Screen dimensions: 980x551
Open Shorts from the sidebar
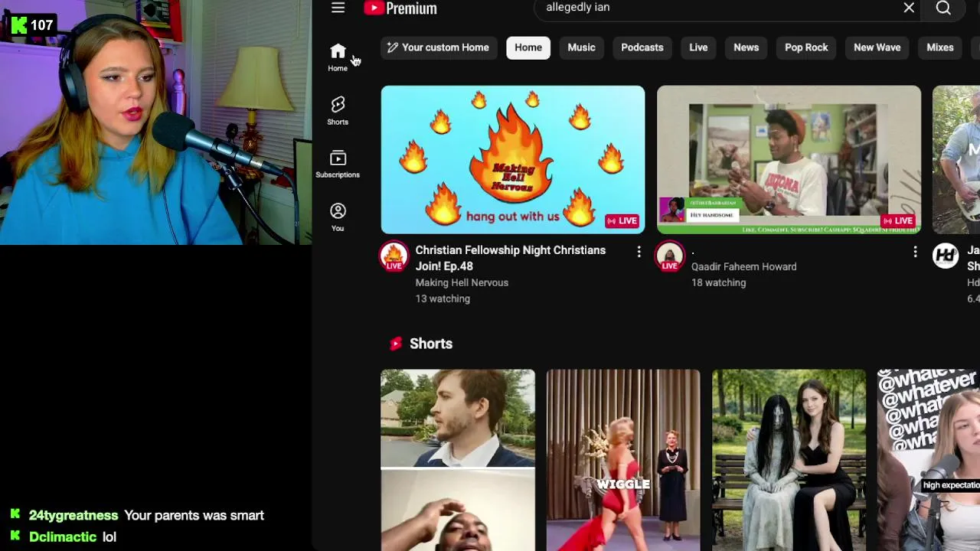338,111
